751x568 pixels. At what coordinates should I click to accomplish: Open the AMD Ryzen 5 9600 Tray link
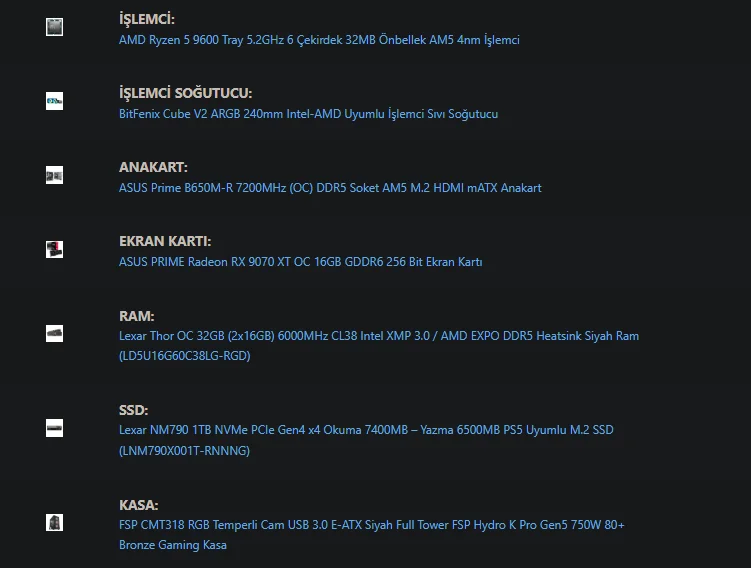pyautogui.click(x=318, y=40)
